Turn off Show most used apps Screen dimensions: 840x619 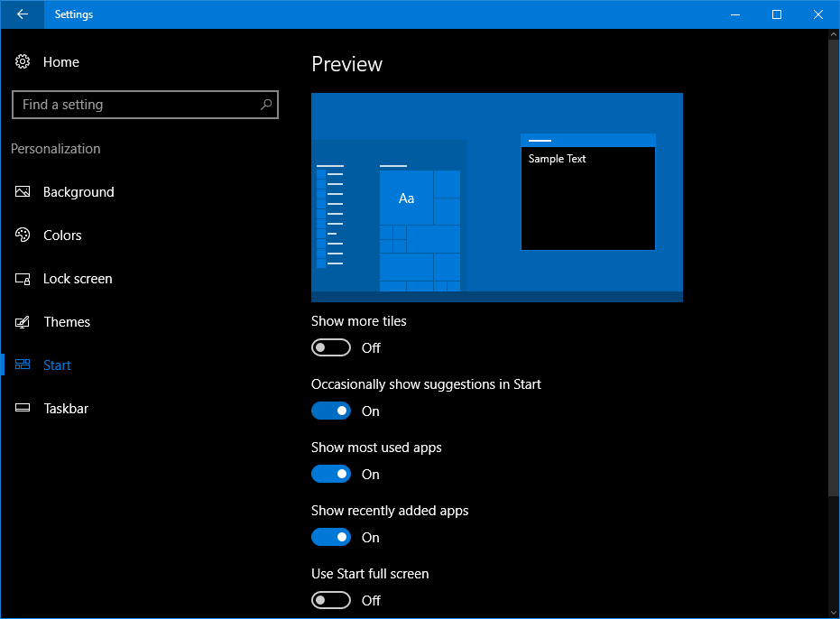point(331,474)
